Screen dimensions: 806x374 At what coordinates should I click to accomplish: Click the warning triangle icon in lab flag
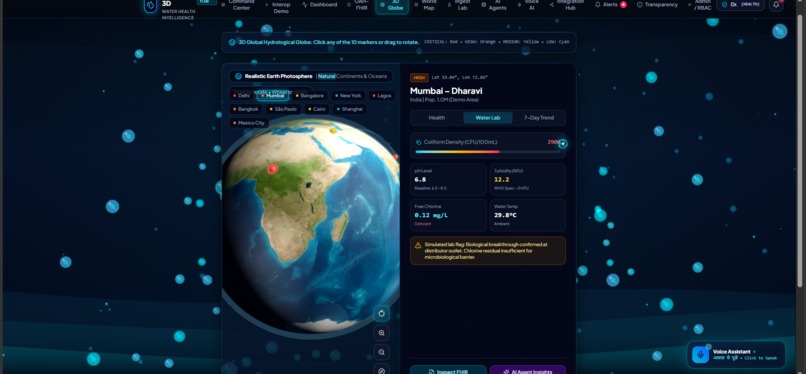tap(418, 245)
